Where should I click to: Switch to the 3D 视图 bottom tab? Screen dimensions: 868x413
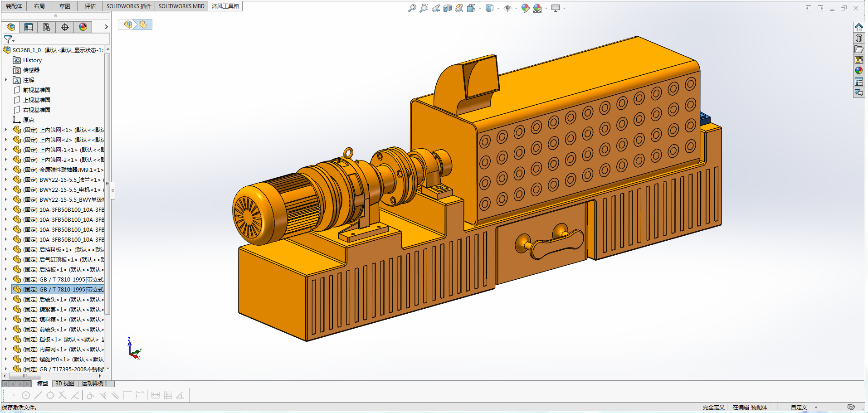[65, 384]
